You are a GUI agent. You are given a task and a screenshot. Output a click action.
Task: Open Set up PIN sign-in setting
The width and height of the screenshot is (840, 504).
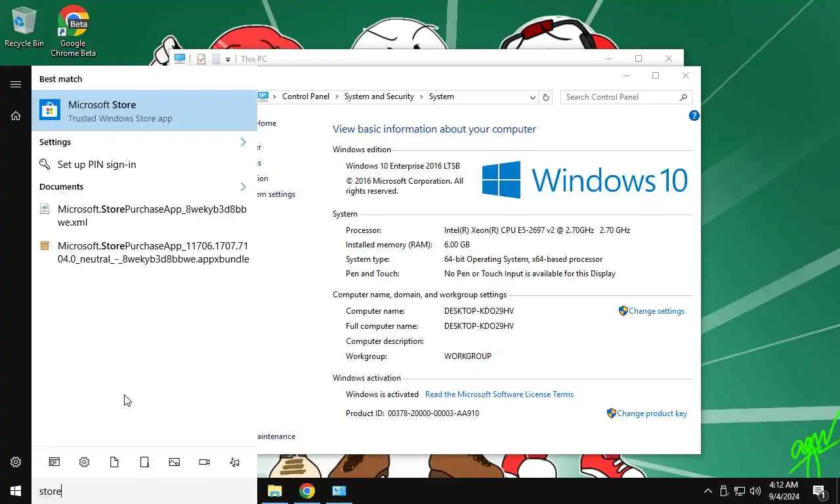[144, 165]
